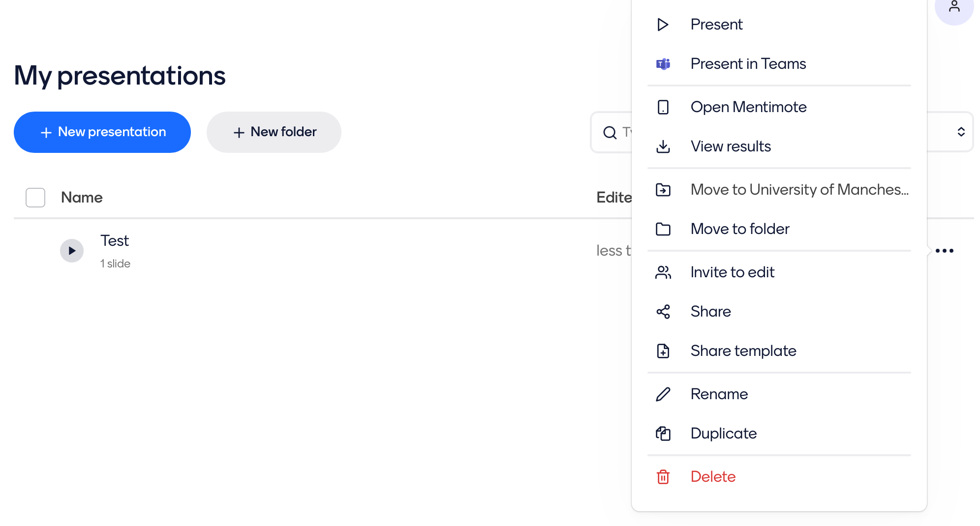Create a New presentation
Viewport: 980px width, 526px height.
[x=102, y=132]
